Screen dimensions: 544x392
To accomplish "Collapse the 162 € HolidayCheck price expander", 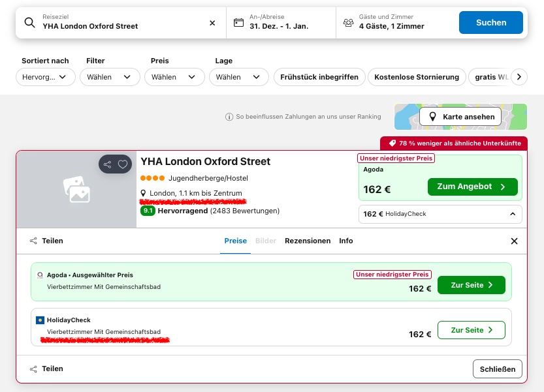I will coord(440,214).
